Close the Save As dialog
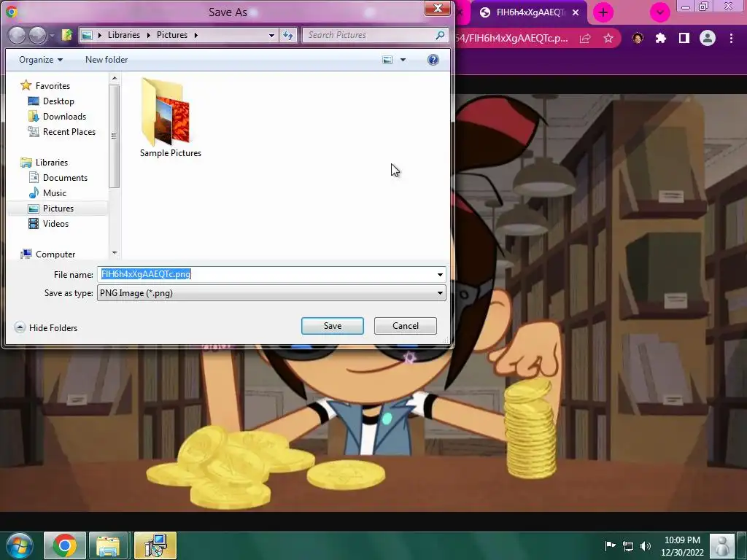747x560 pixels. 438,8
